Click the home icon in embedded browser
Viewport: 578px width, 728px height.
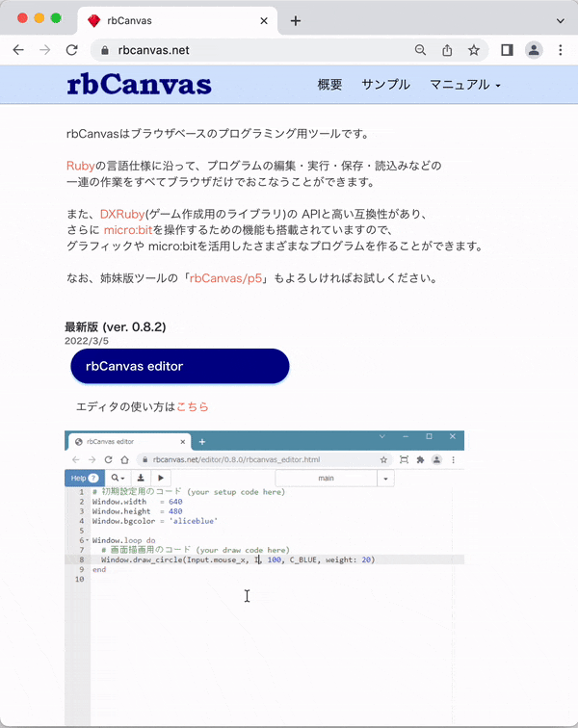click(x=124, y=459)
